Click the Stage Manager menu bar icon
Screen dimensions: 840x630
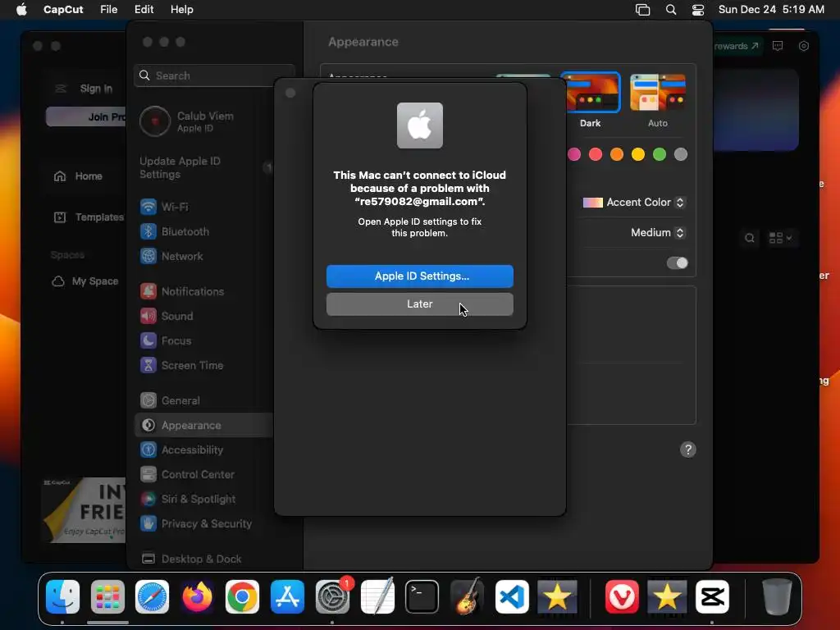click(x=642, y=10)
